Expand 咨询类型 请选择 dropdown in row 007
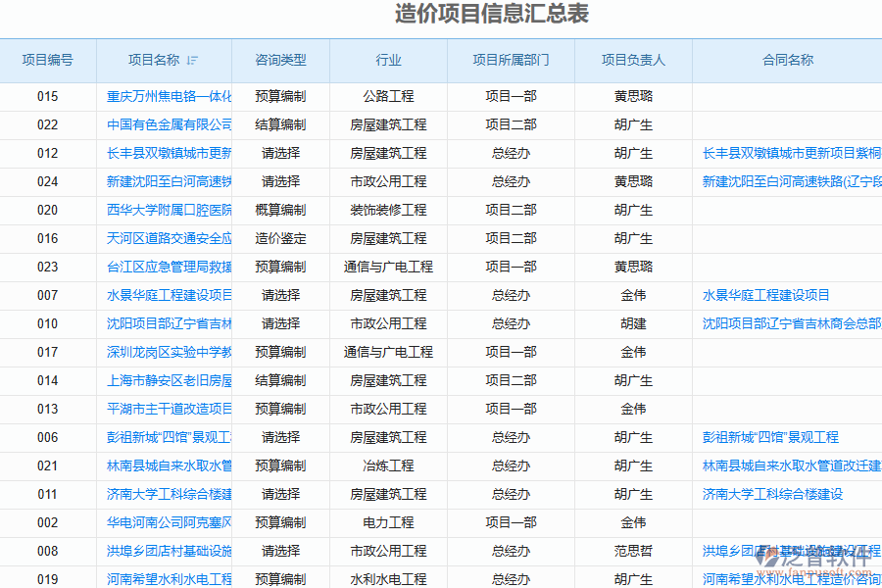Viewport: 882px width, 588px height. 280,295
